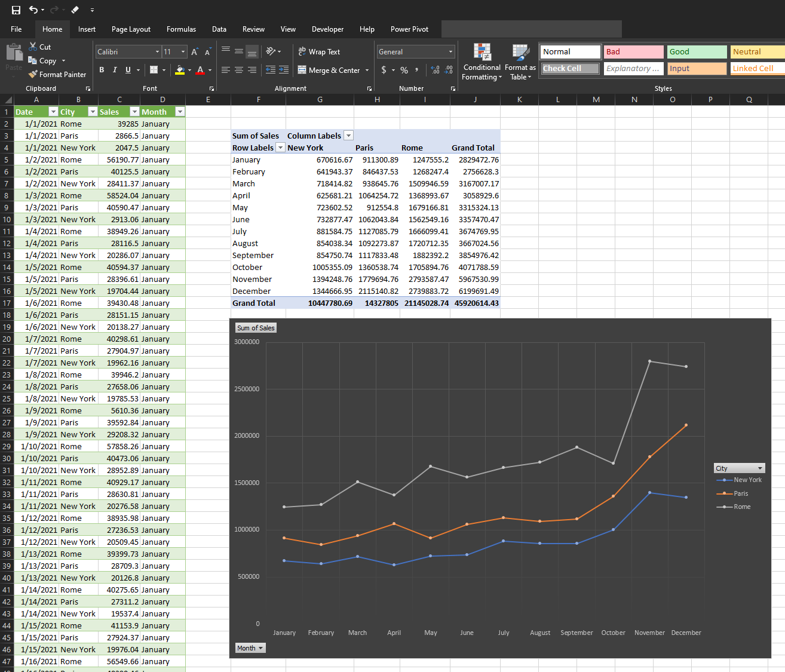Open Format as Table menu

click(520, 62)
